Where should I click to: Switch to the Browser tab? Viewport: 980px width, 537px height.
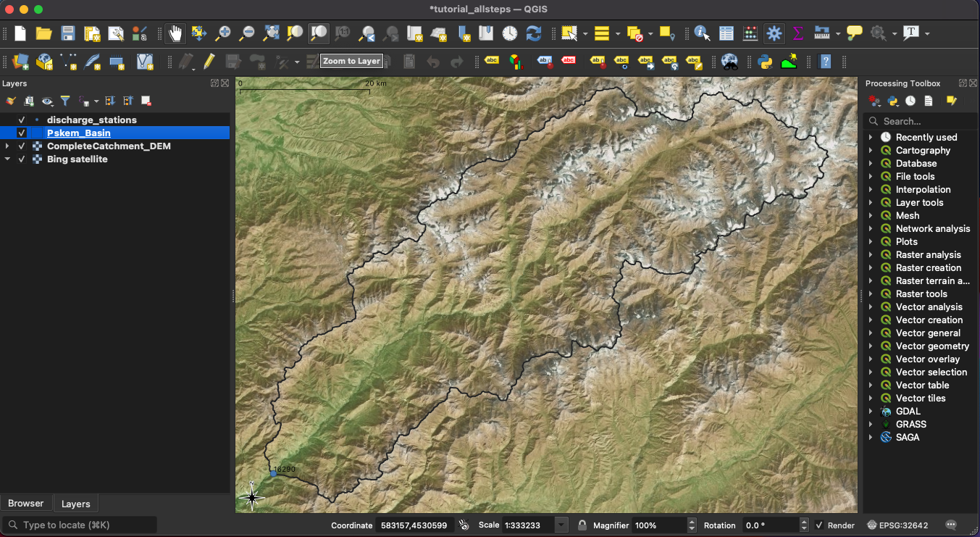coord(26,503)
